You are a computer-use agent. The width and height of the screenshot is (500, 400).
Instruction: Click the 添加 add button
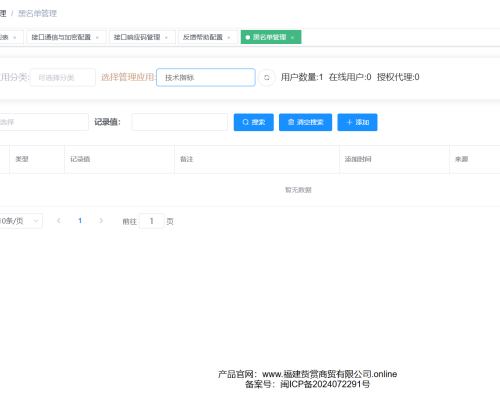click(x=357, y=122)
